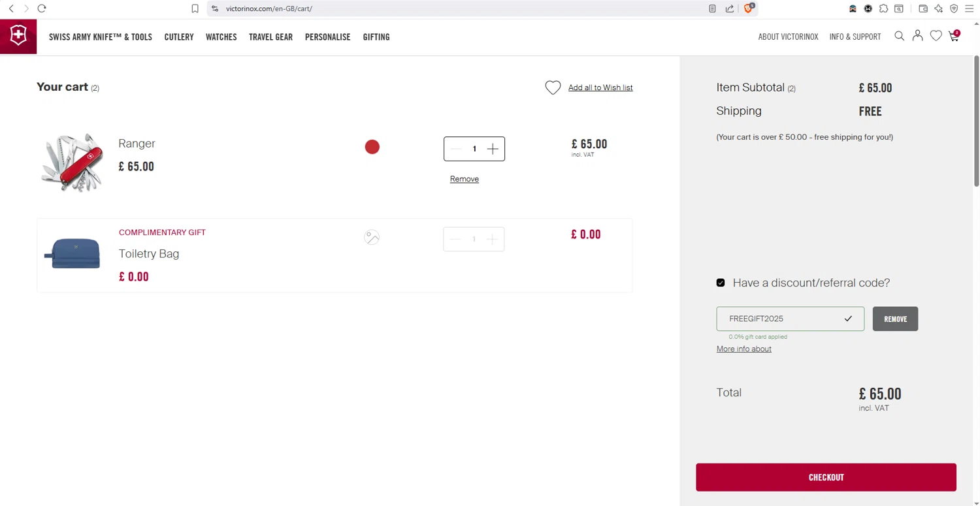980x506 pixels.
Task: Decrease Ranger quantity with minus button
Action: 456,149
